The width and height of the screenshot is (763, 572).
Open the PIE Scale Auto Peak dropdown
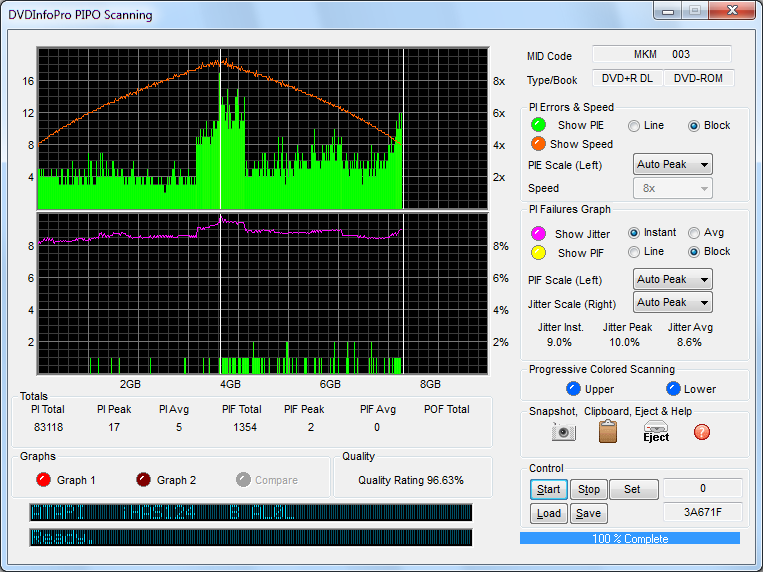(672, 165)
